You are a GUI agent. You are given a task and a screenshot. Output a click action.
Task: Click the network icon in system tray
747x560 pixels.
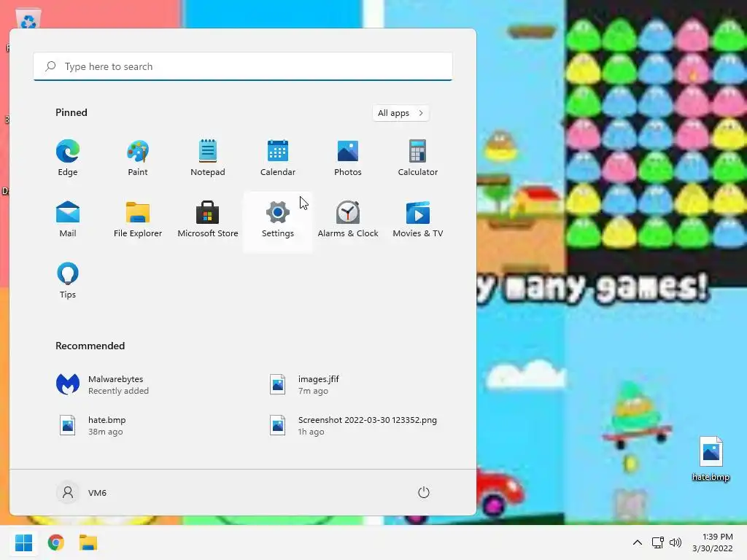pos(658,542)
